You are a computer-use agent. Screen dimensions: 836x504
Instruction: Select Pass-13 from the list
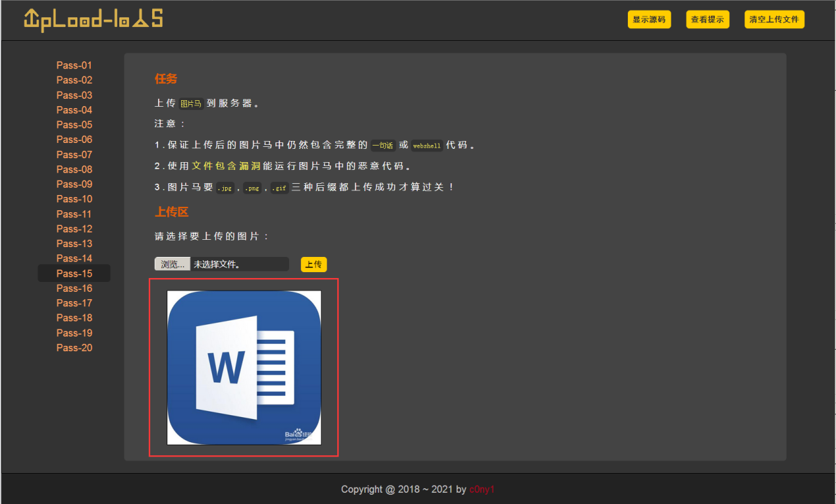(x=74, y=244)
